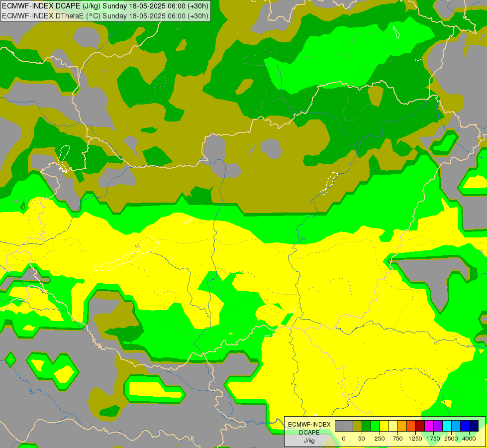Click the '0' legend scale value
The image size is (487, 448).
point(344,439)
